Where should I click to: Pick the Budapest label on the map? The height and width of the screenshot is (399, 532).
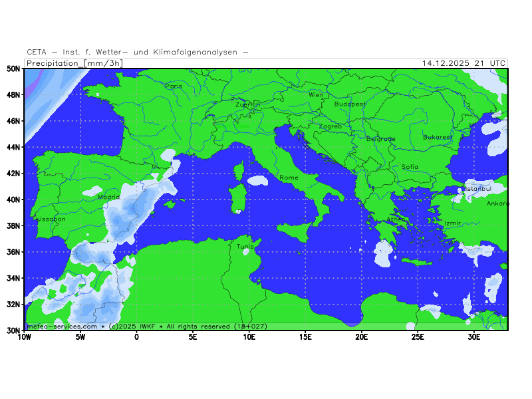(x=350, y=104)
